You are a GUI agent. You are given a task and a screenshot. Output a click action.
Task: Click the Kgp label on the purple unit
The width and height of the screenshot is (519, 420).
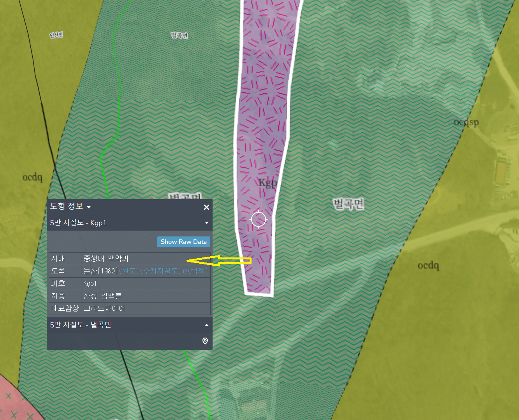coord(268,183)
